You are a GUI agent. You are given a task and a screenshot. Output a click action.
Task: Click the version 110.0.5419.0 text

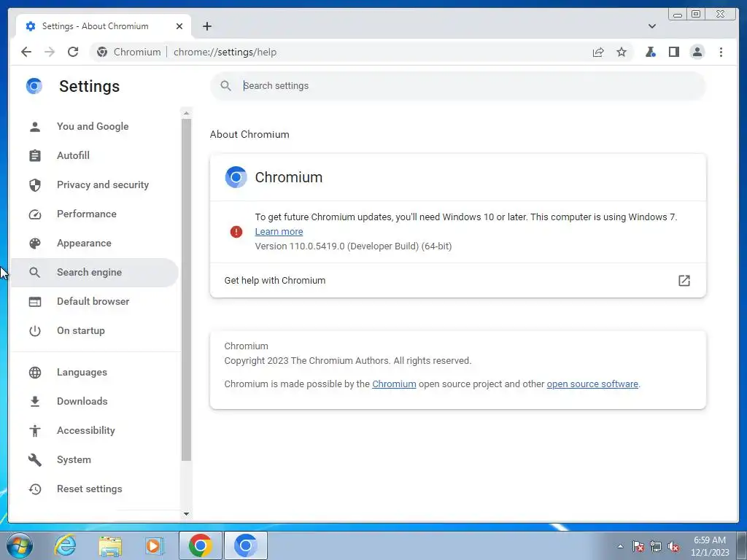click(353, 246)
